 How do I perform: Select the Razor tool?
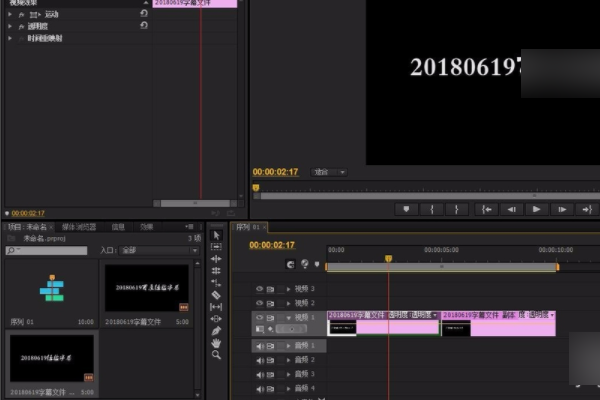click(216, 295)
